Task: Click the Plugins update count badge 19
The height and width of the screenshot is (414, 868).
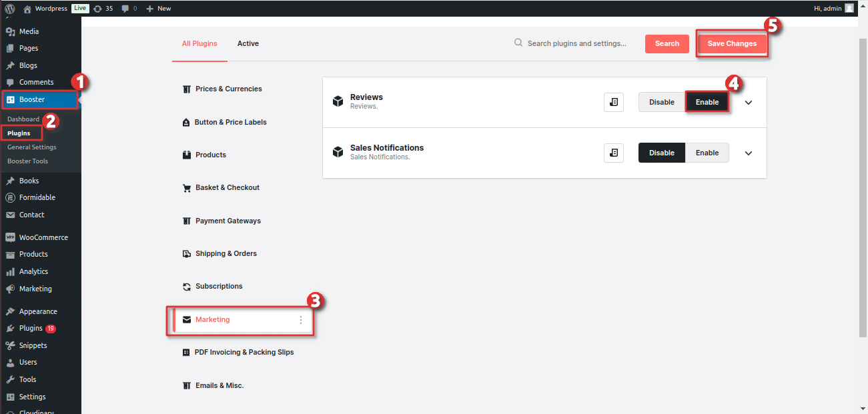Action: coord(51,329)
